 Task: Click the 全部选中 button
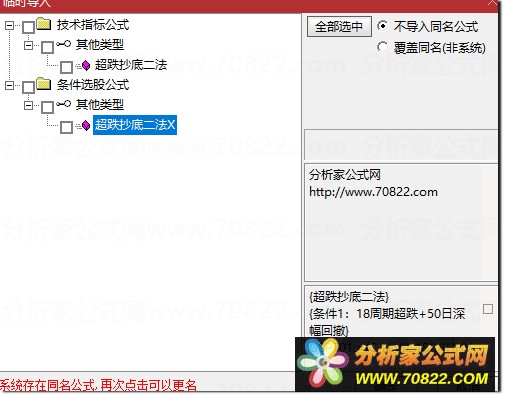click(339, 26)
